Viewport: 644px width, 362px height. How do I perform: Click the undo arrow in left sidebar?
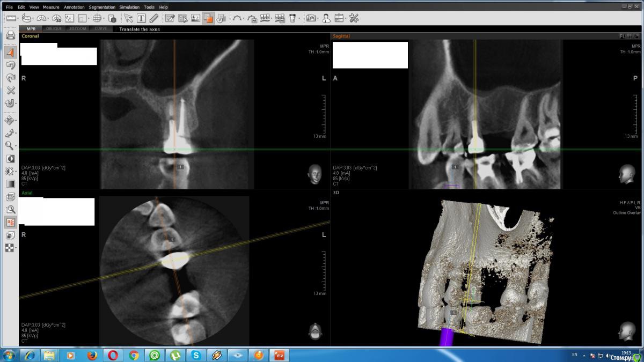[x=10, y=65]
